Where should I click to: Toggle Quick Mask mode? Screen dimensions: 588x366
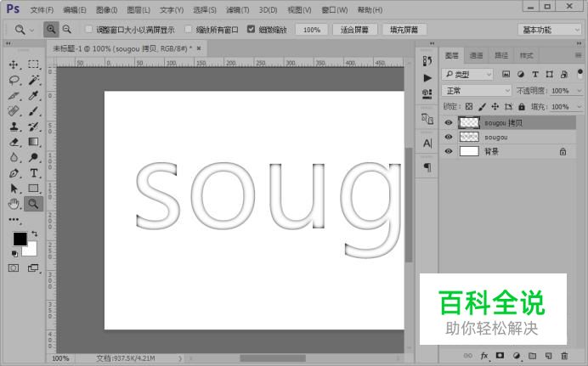pyautogui.click(x=14, y=267)
